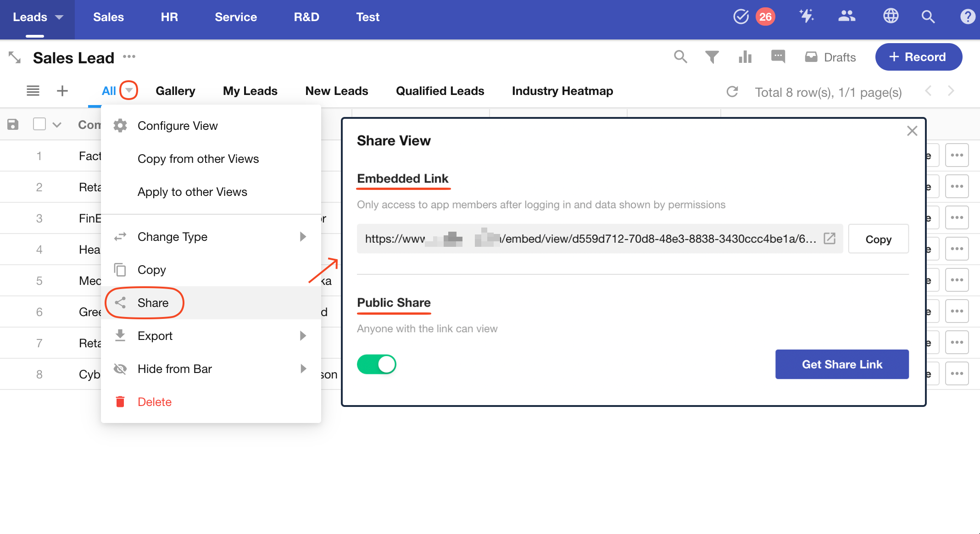Click the Get Share Link button
The height and width of the screenshot is (534, 980).
[x=841, y=364]
